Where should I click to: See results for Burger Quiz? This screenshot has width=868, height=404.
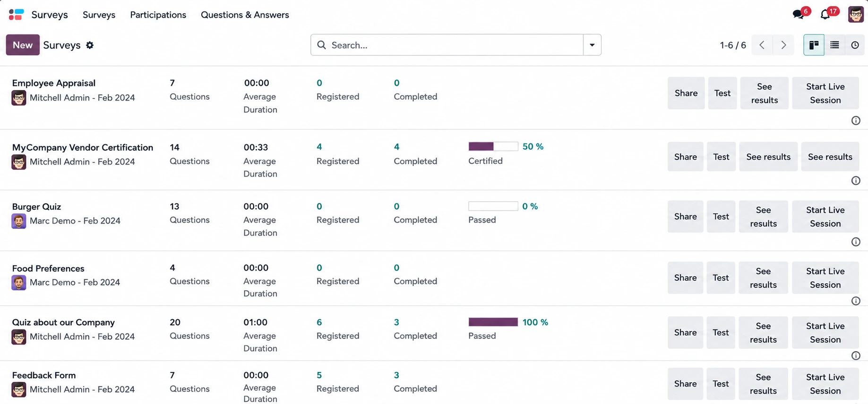763,217
